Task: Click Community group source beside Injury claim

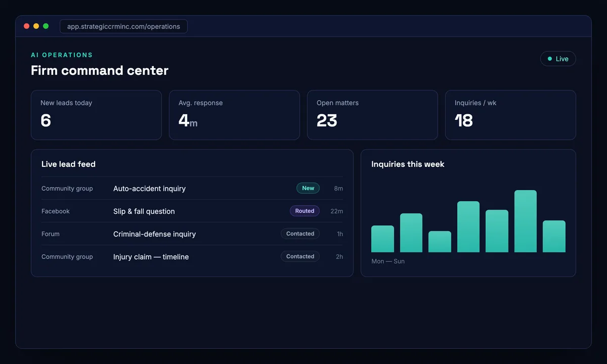Action: pyautogui.click(x=67, y=257)
